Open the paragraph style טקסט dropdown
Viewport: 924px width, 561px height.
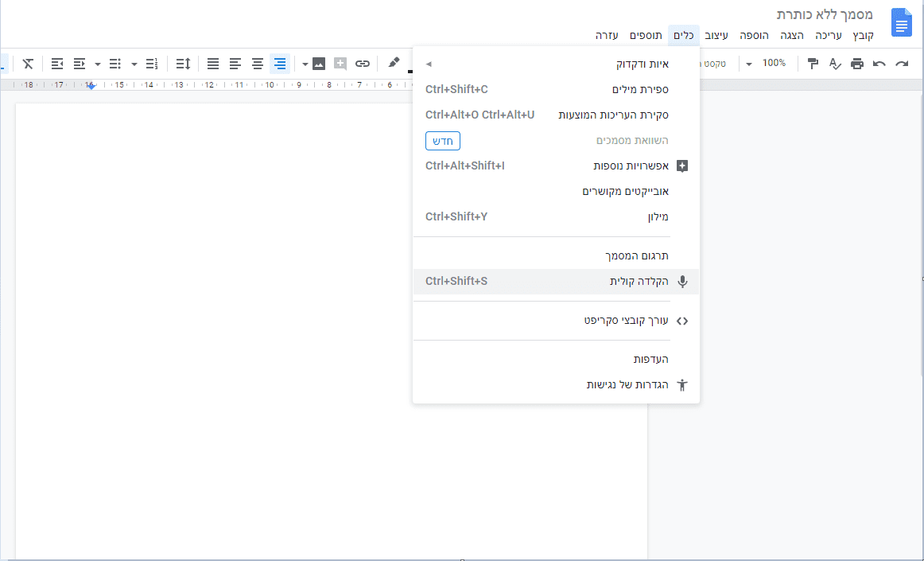[x=714, y=64]
